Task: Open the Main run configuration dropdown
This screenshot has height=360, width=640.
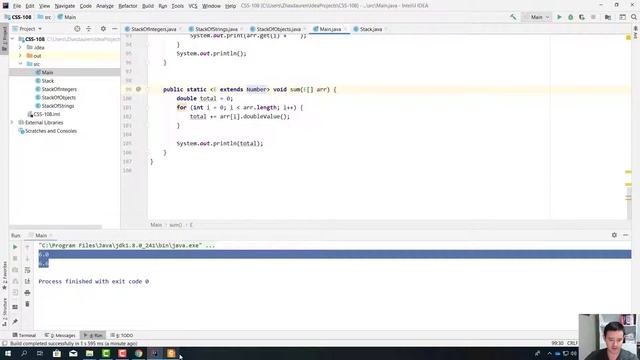Action: pyautogui.click(x=537, y=17)
